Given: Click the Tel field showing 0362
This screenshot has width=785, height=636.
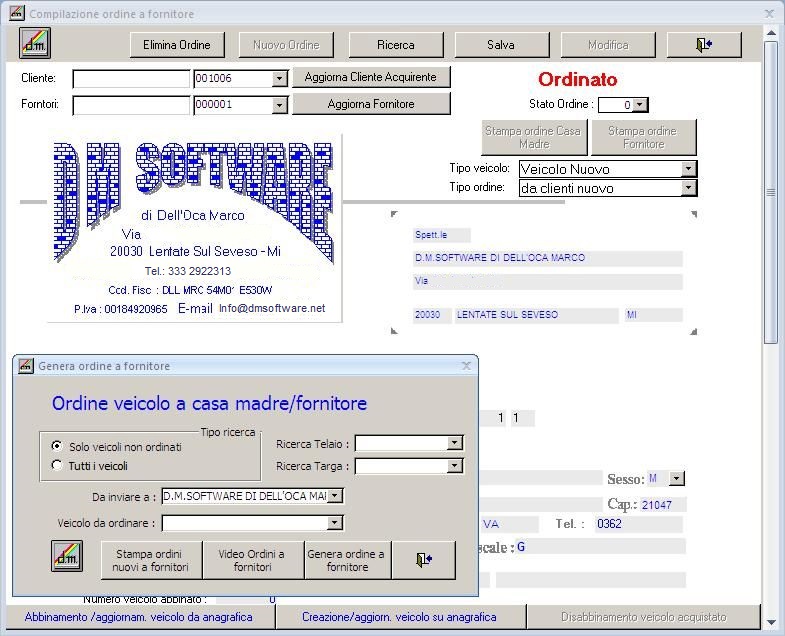Looking at the screenshot, I should [x=638, y=524].
